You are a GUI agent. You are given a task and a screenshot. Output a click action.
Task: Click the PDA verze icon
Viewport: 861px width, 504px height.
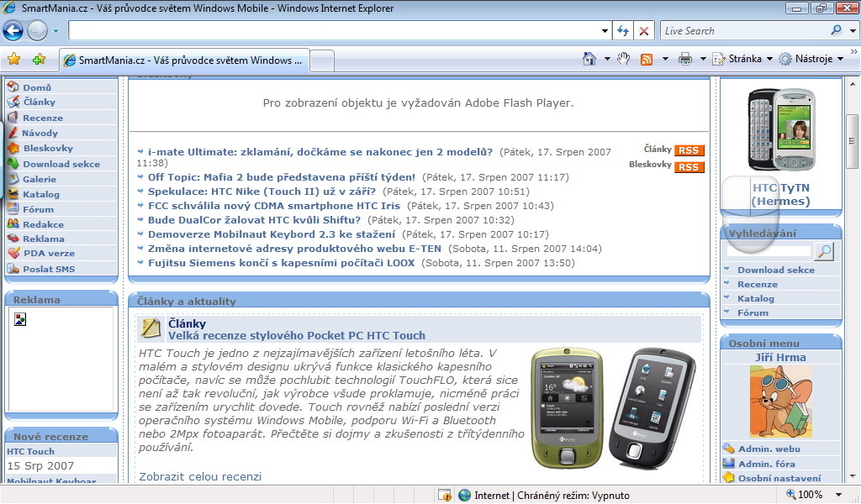(13, 253)
